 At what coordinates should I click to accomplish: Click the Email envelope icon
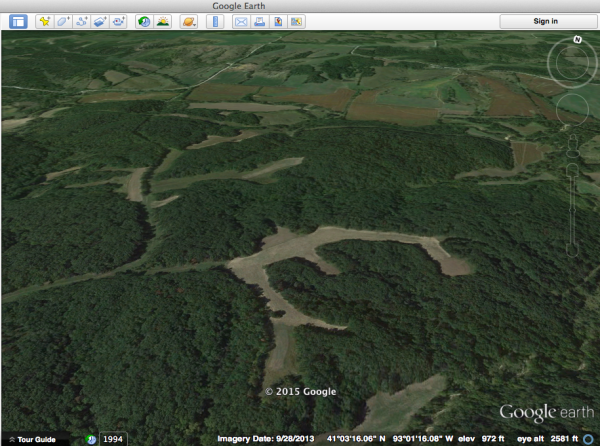click(x=241, y=21)
